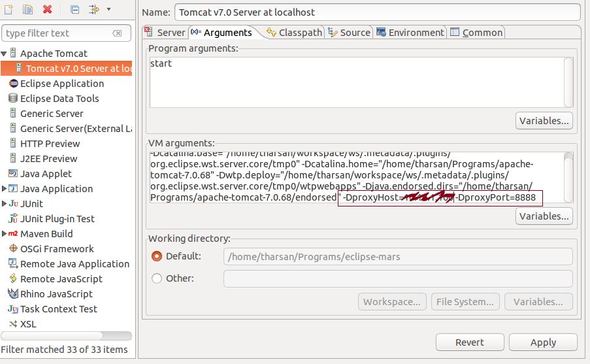Click Eclipse Application globe icon
590x364 pixels.
[13, 84]
